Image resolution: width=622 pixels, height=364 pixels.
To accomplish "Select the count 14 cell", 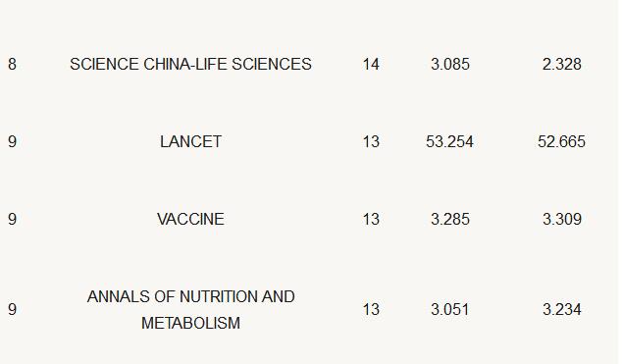I will point(371,64).
